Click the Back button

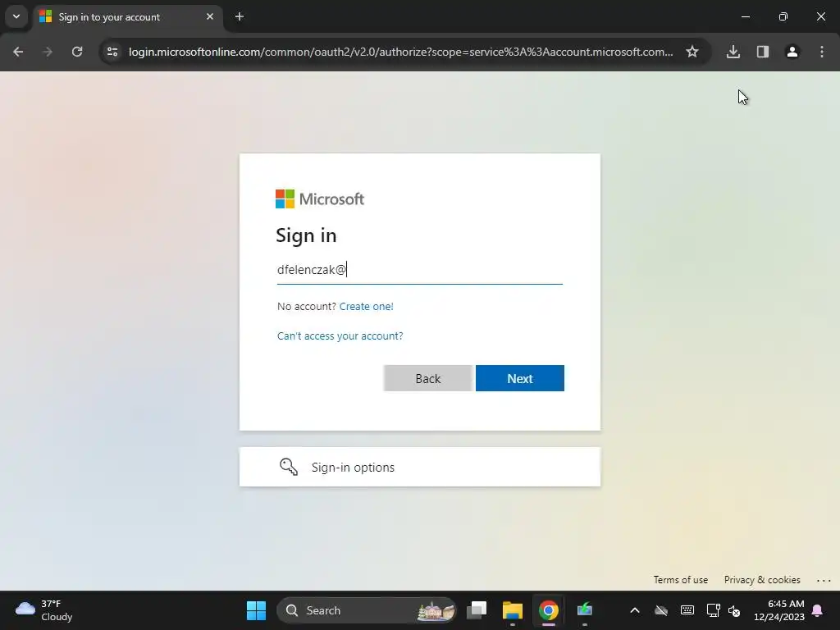click(x=428, y=378)
